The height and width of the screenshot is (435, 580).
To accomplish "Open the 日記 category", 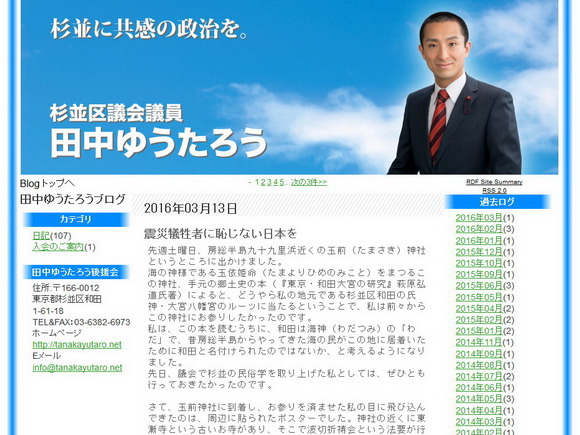I will pyautogui.click(x=41, y=236).
